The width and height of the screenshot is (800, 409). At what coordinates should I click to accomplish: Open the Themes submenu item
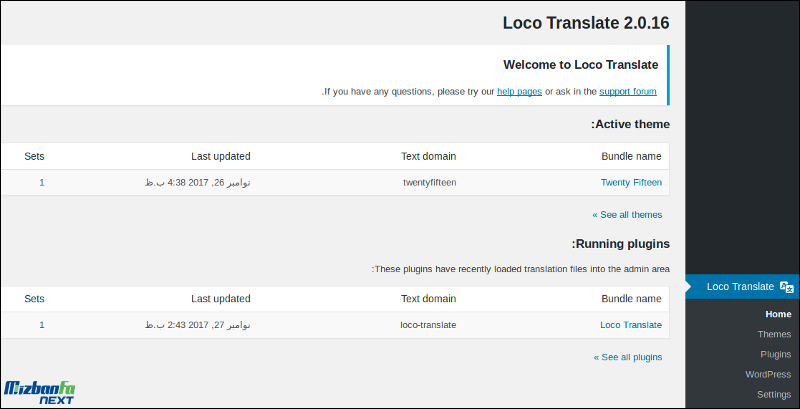point(774,334)
